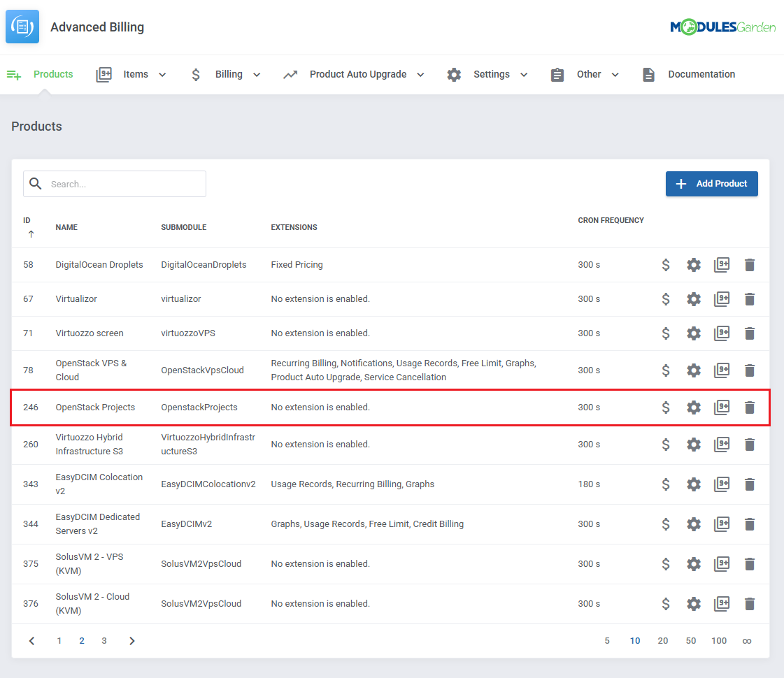The width and height of the screenshot is (784, 678).
Task: Click the Add Product button
Action: [711, 184]
